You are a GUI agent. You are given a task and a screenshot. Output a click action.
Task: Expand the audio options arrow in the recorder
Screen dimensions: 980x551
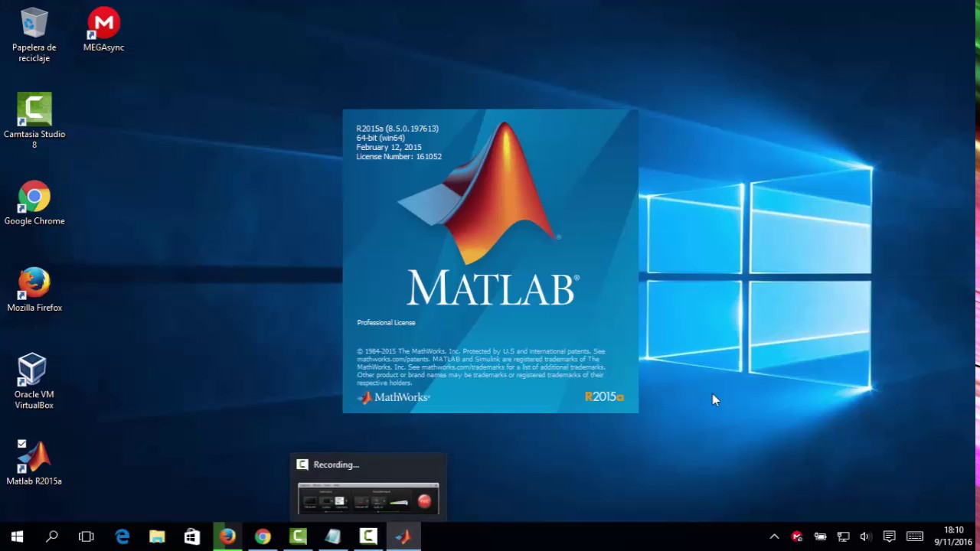point(384,501)
